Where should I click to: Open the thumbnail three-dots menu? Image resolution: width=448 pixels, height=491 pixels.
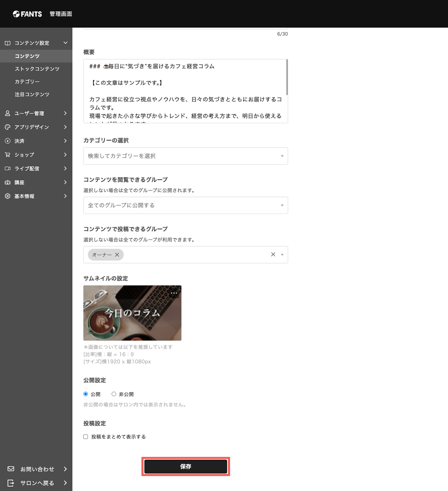(x=174, y=293)
